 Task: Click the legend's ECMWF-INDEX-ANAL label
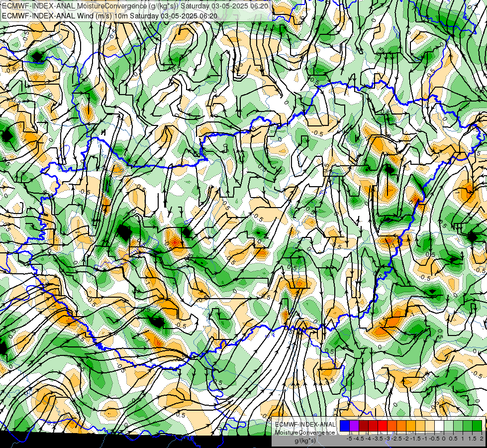[x=305, y=425]
